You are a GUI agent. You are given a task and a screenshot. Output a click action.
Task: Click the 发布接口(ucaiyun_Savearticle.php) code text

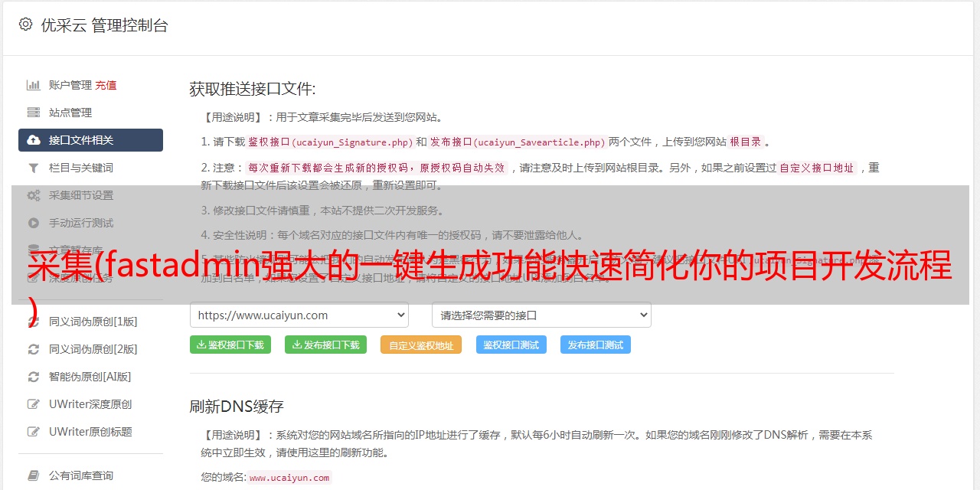coord(518,142)
